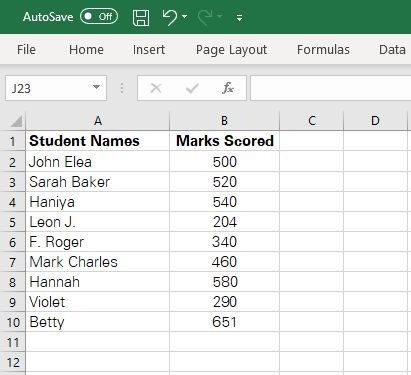
Task: Click the Marks Scored header cell
Action: pos(224,141)
